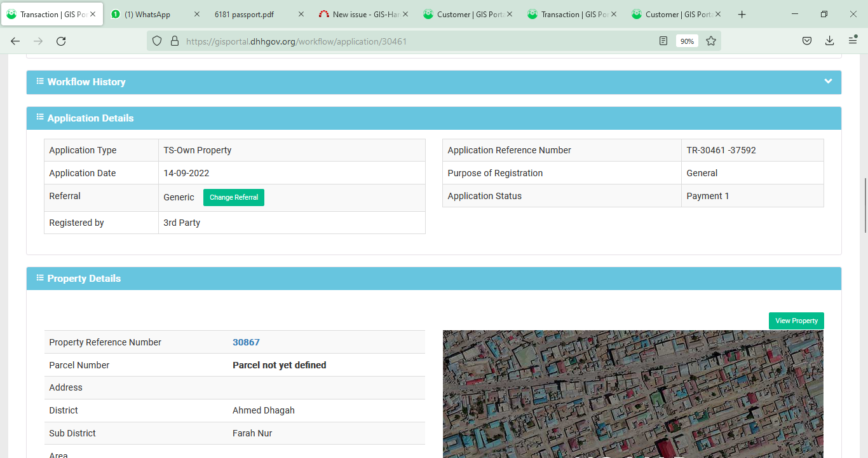The width and height of the screenshot is (868, 458).
Task: Click the Payment 1 status value
Action: [x=708, y=196]
